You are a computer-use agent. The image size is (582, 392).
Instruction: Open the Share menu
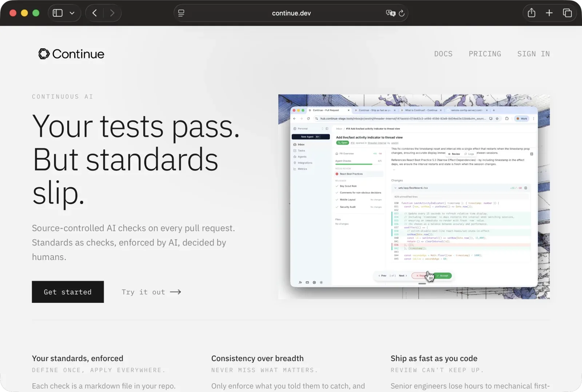[531, 13]
